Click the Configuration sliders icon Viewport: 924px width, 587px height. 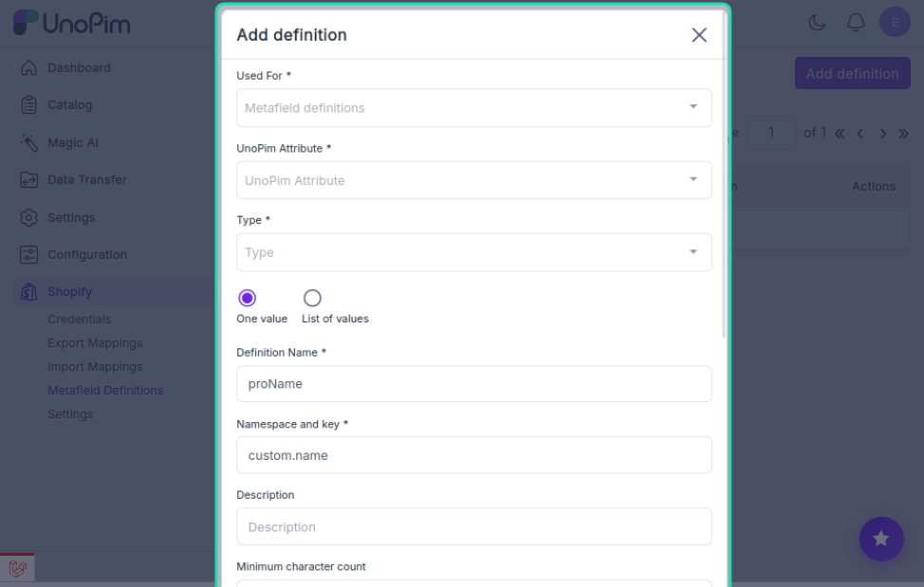pyautogui.click(x=28, y=254)
